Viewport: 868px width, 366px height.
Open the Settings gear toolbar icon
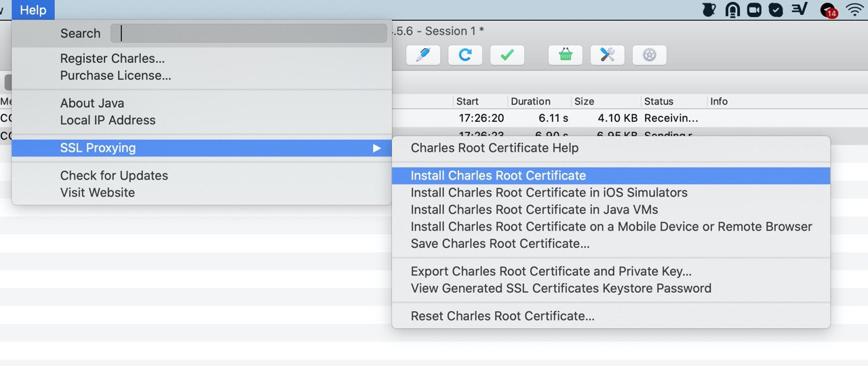click(650, 55)
